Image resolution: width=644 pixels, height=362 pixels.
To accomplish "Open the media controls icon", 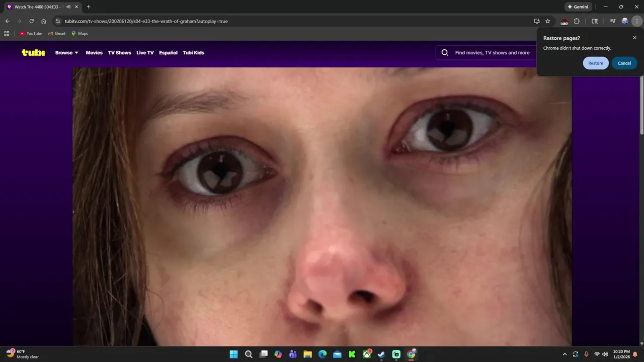I will pyautogui.click(x=612, y=21).
